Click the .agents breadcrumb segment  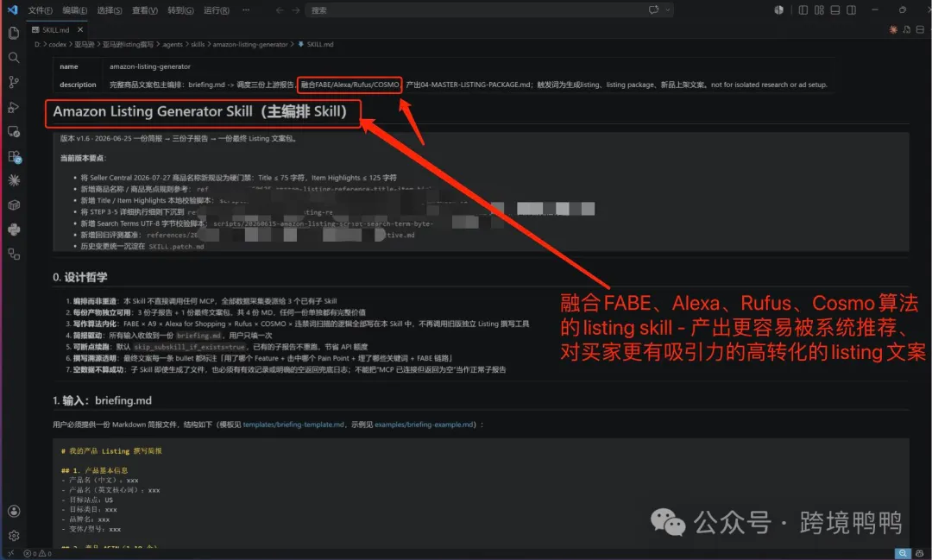(x=173, y=45)
